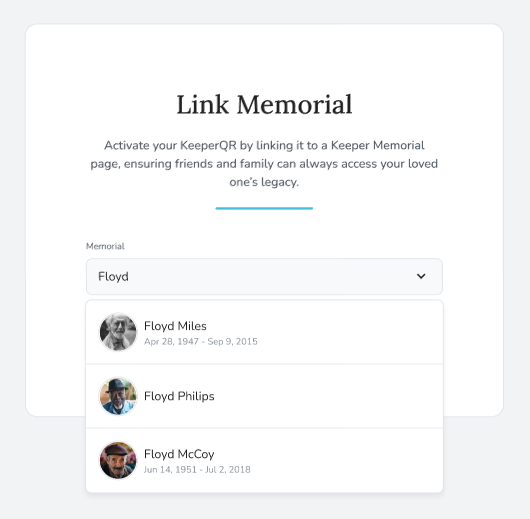Click the phrase "one's legacy." in the description
Image resolution: width=530 pixels, height=519 pixels.
[x=264, y=182]
